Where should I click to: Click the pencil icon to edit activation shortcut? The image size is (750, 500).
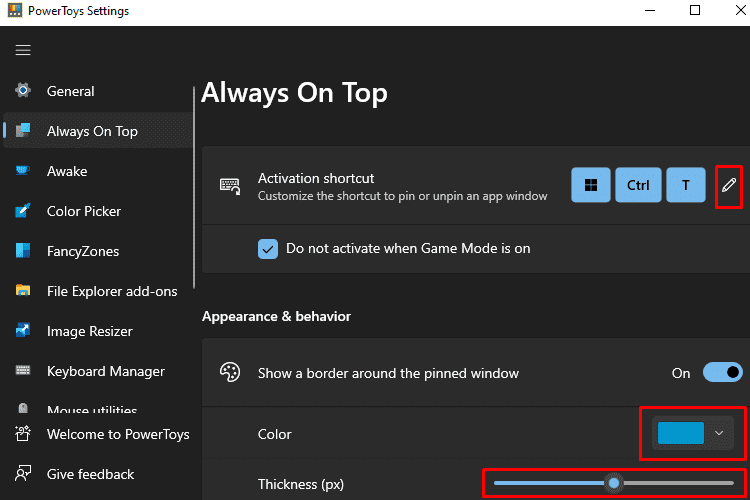[728, 185]
